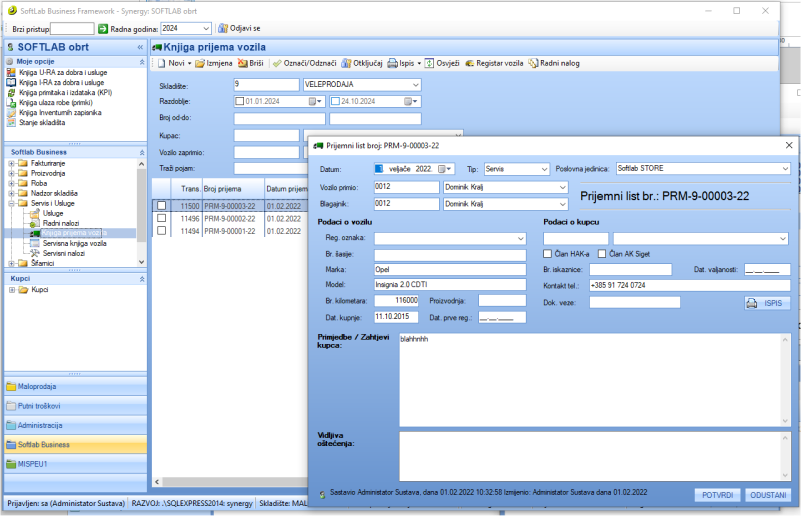
Task: Open the Tip dropdown showing Servis
Action: click(543, 169)
